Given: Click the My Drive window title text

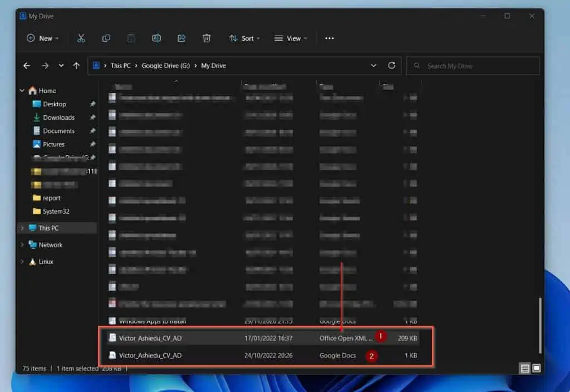Looking at the screenshot, I should pyautogui.click(x=41, y=16).
